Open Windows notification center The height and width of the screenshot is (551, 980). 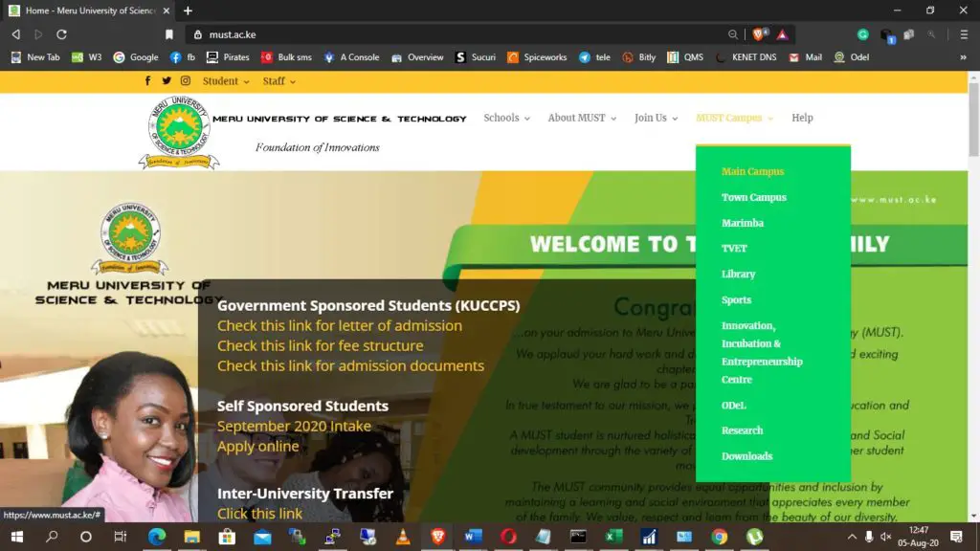click(x=956, y=537)
